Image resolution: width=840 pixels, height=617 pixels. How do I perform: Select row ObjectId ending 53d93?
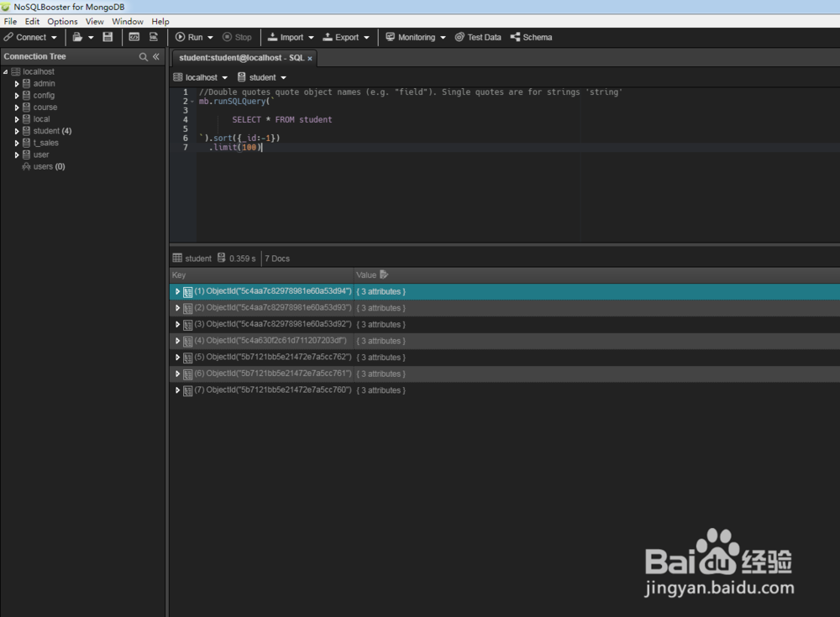[x=505, y=308]
